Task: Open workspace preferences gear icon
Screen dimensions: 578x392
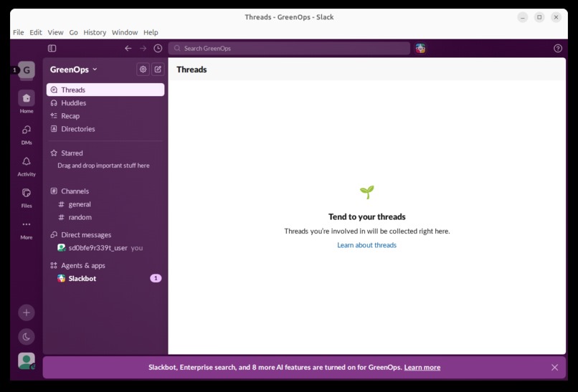Action: [x=143, y=70]
